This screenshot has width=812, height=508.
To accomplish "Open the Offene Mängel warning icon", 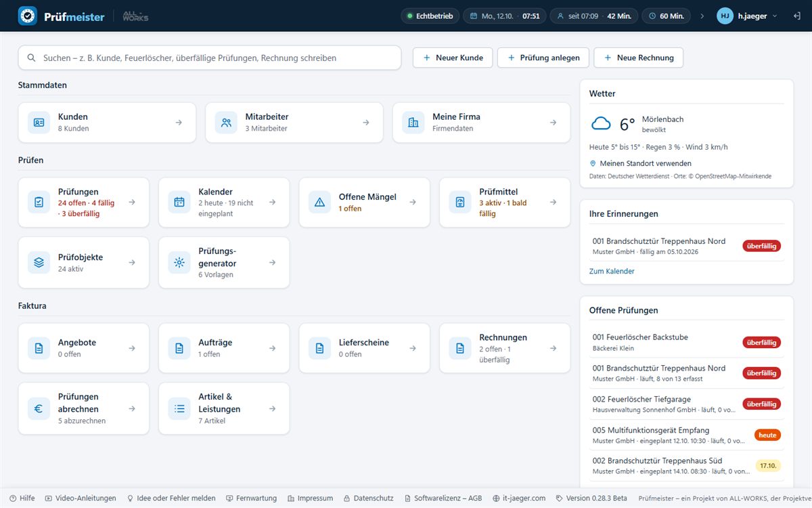I will [320, 202].
